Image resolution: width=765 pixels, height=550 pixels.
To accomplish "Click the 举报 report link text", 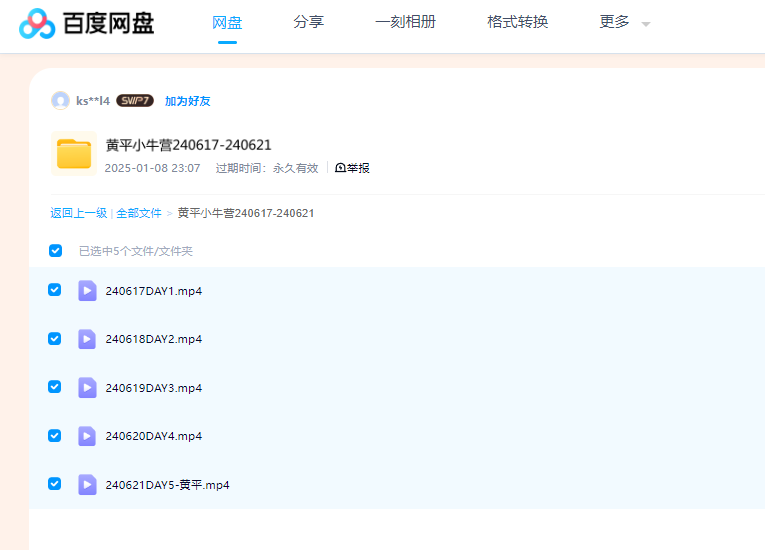I will (358, 168).
